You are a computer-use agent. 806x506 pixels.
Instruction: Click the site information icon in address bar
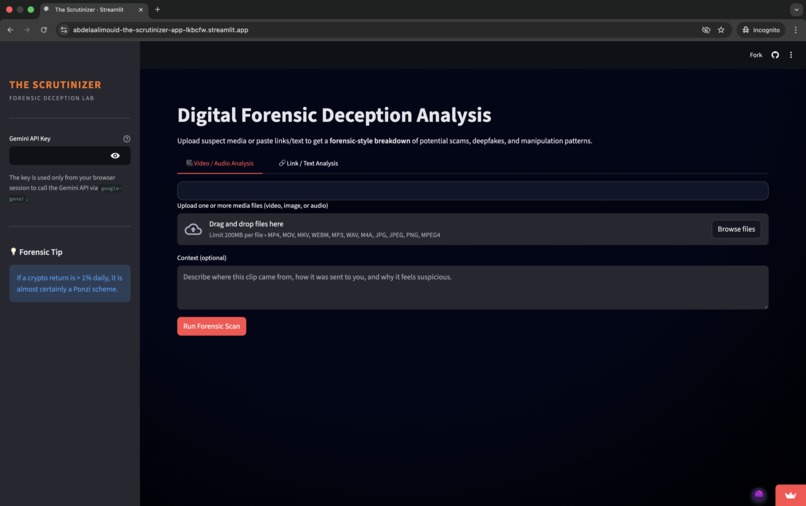click(64, 30)
